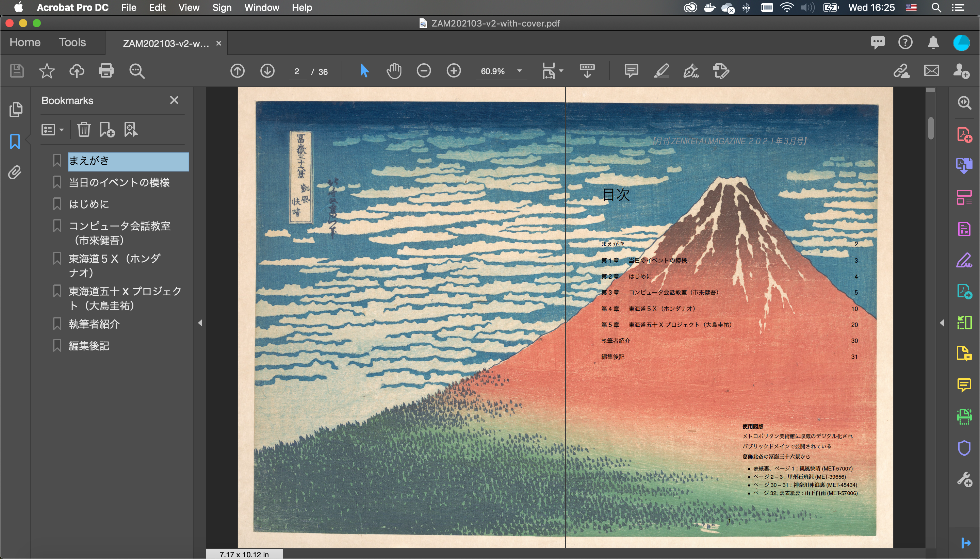Star this file as favorite
This screenshot has height=559, width=980.
coord(47,71)
